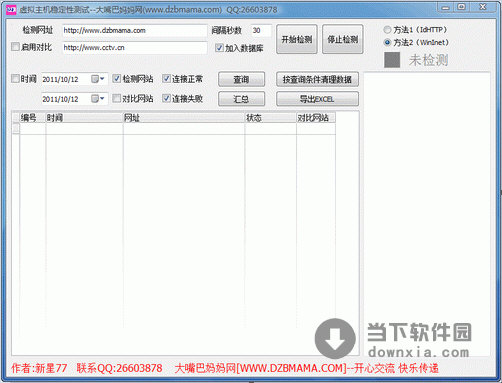Uncheck the 连接失败 checkbox

coord(166,98)
